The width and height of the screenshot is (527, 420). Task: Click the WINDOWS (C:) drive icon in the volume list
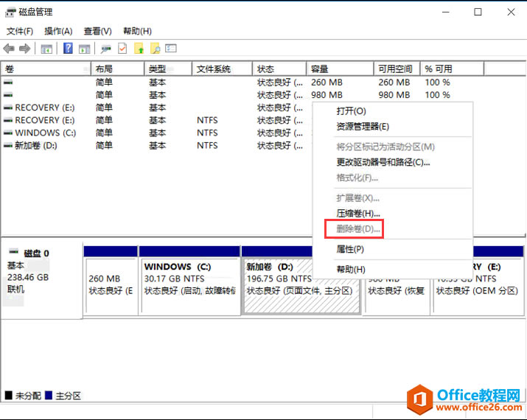(8, 133)
